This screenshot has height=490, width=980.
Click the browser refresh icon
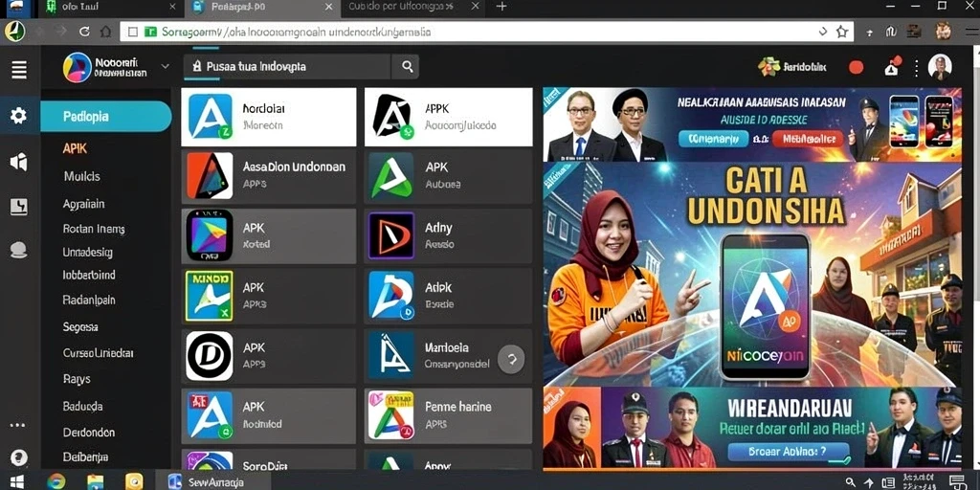click(84, 32)
